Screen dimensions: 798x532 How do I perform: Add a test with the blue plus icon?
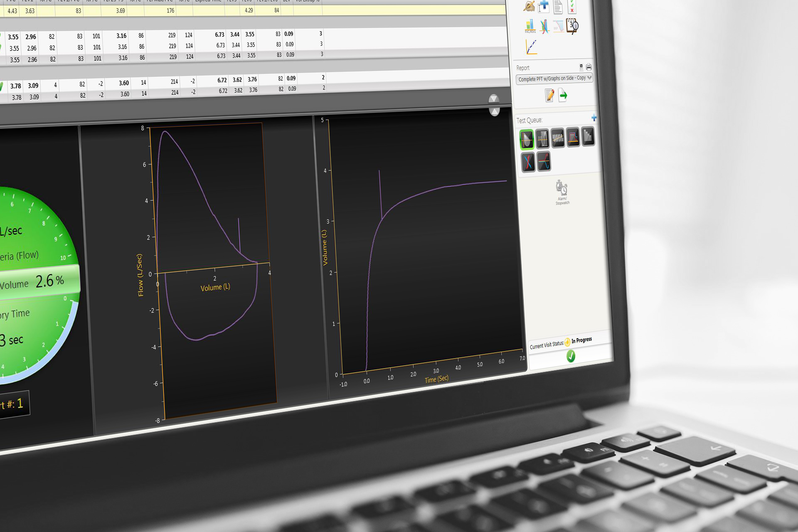click(594, 118)
